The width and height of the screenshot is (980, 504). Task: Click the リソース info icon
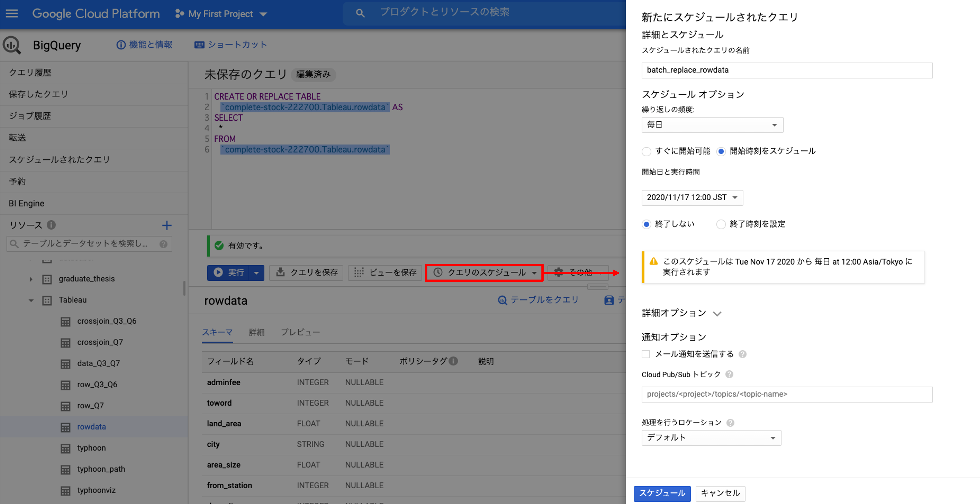click(x=51, y=225)
